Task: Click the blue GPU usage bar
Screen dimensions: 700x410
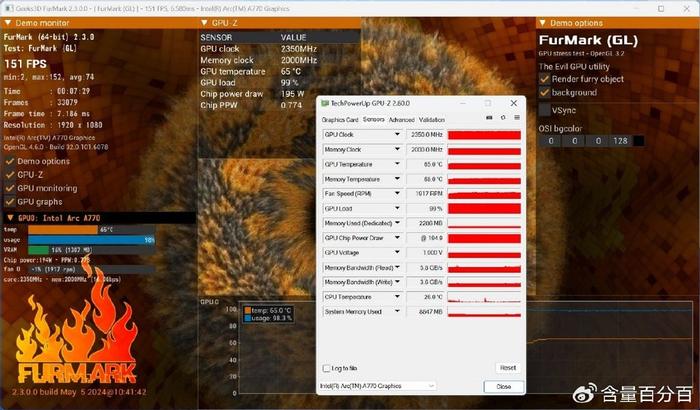Action: coord(92,240)
